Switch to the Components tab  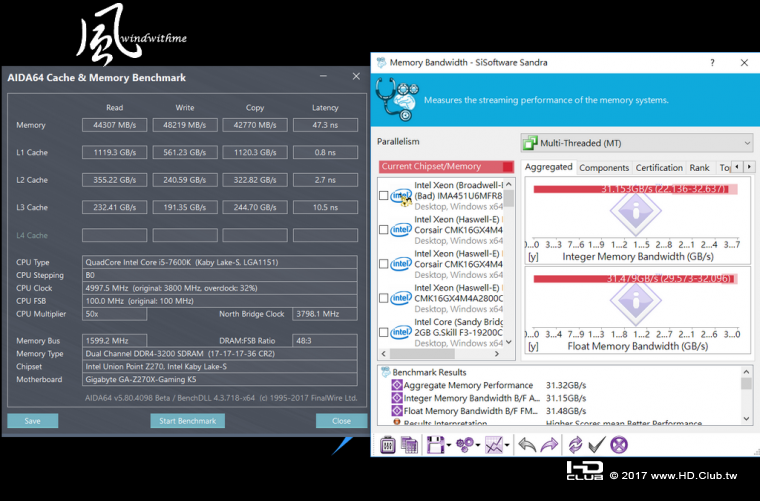pos(604,168)
